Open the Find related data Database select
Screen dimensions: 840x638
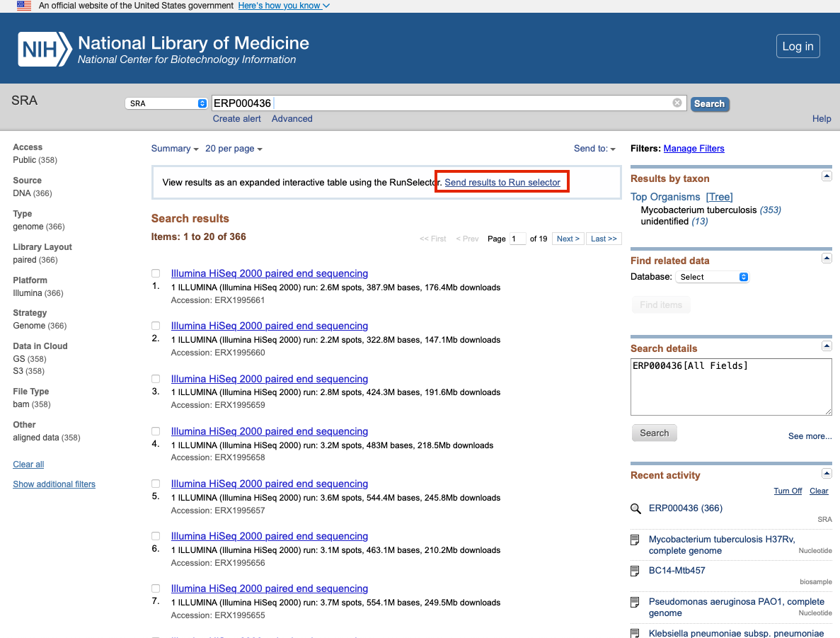coord(712,277)
